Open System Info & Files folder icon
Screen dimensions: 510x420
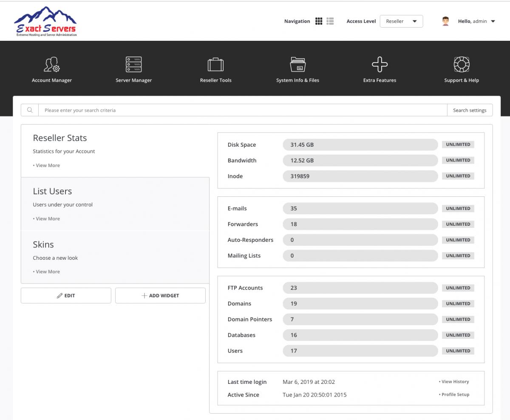click(x=297, y=65)
